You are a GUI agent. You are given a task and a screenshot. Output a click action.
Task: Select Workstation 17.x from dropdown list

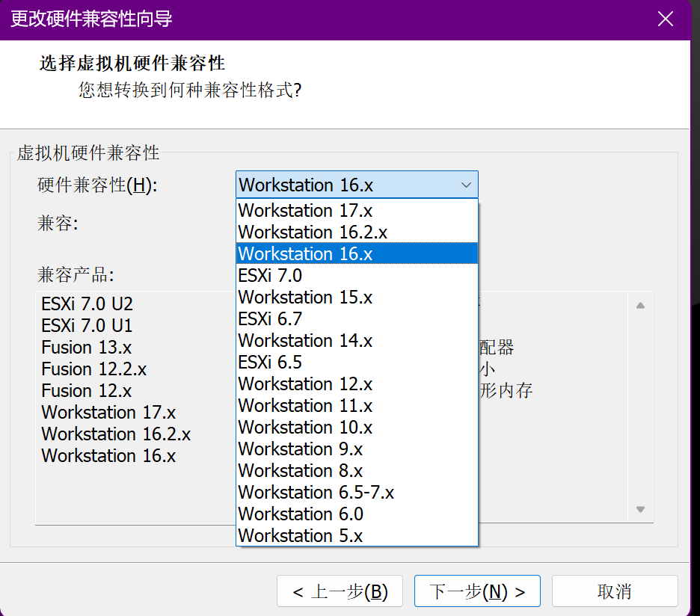305,211
